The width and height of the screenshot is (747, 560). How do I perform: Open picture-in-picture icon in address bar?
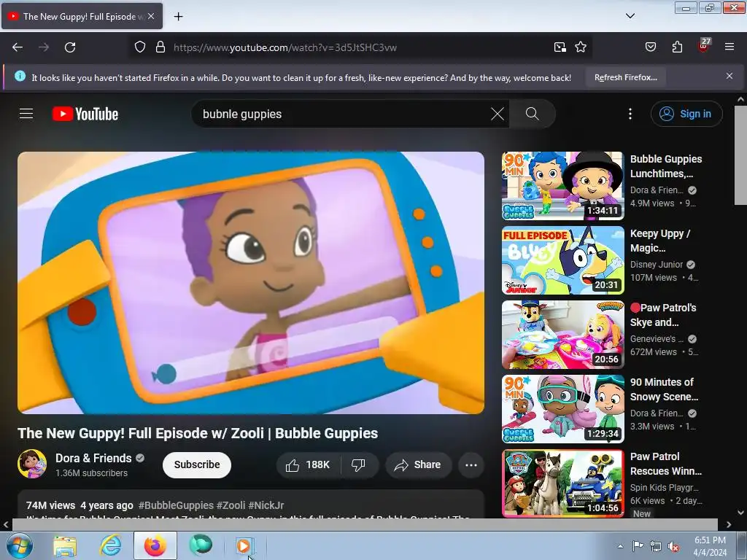click(560, 47)
